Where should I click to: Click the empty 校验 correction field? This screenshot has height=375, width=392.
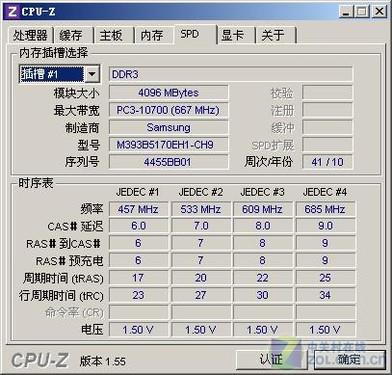[327, 93]
